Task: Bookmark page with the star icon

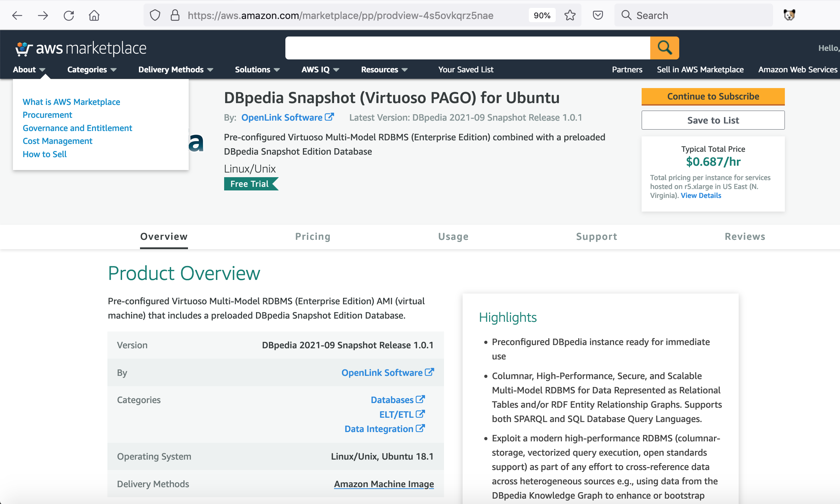Action: pos(570,15)
